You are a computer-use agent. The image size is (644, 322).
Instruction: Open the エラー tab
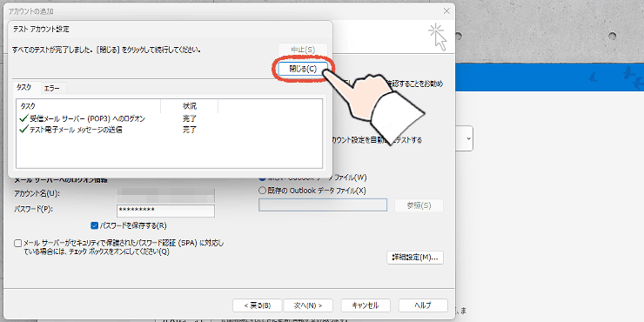pyautogui.click(x=51, y=88)
